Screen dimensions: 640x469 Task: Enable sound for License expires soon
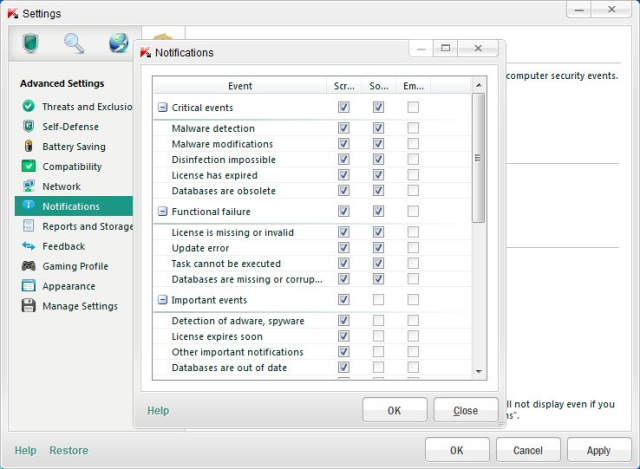(378, 337)
